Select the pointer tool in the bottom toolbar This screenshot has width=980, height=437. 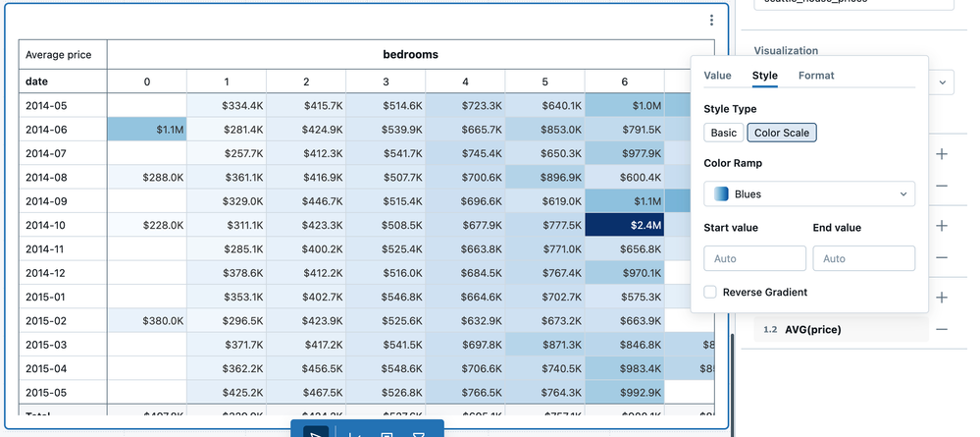315,431
